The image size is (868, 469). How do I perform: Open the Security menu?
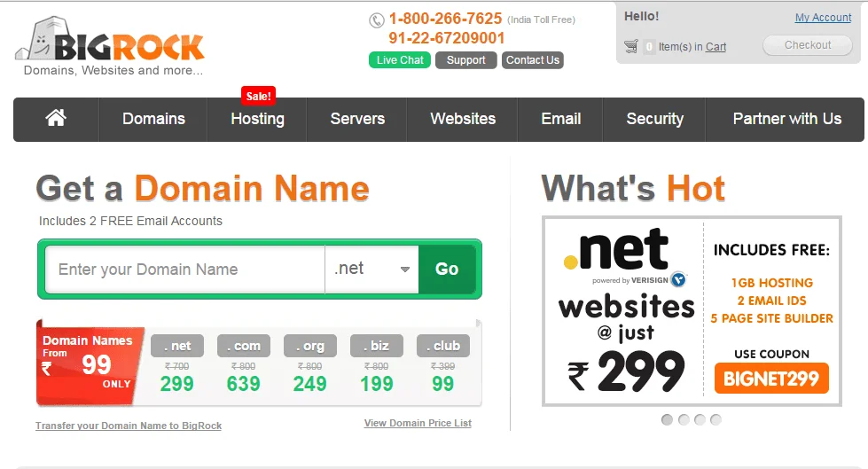tap(654, 119)
